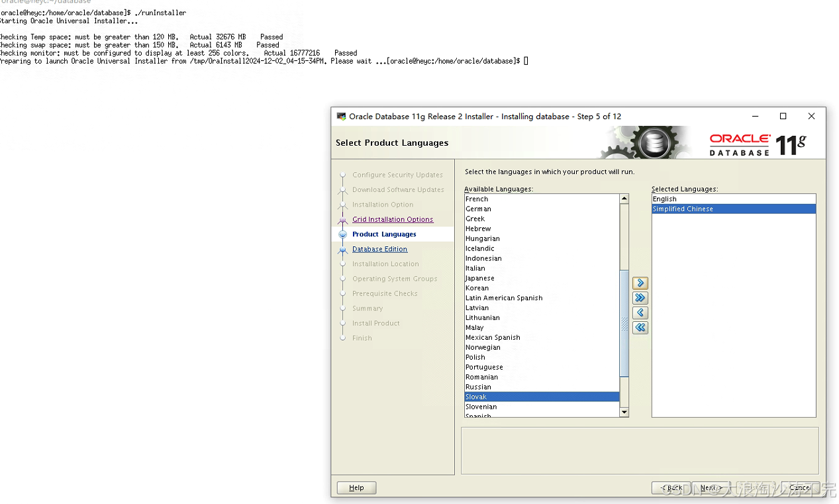
Task: Select Lithuanian in Available Languages
Action: point(542,318)
